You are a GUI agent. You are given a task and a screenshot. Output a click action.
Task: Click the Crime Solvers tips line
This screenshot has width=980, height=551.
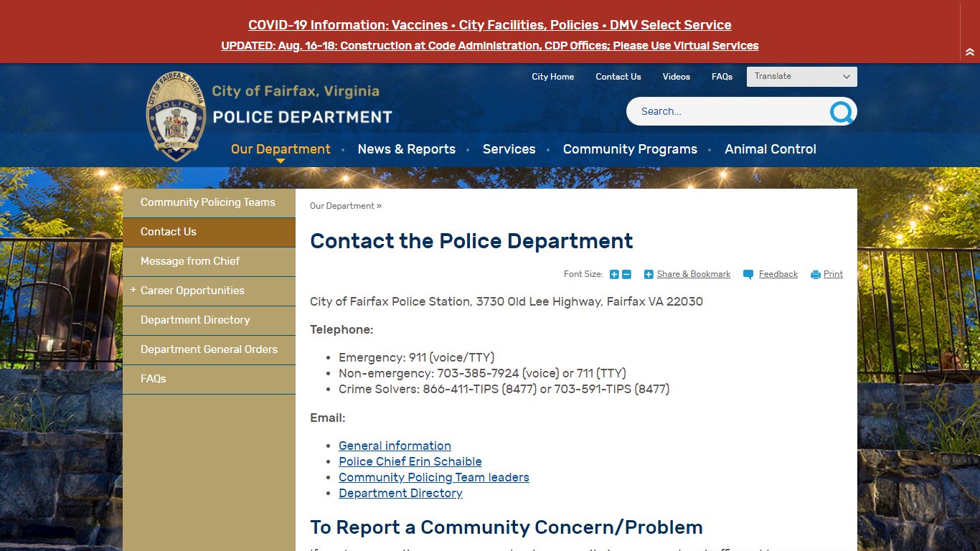coord(504,389)
